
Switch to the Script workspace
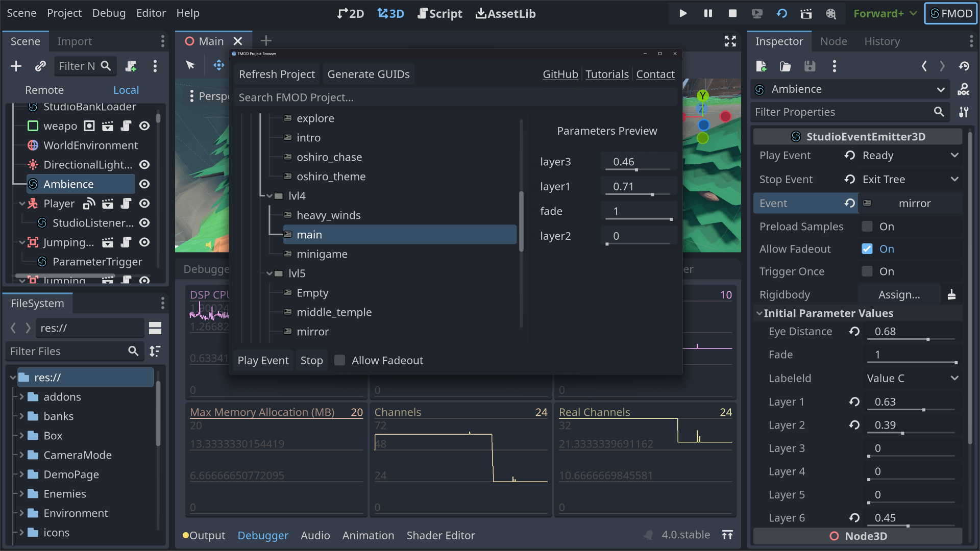(x=439, y=14)
